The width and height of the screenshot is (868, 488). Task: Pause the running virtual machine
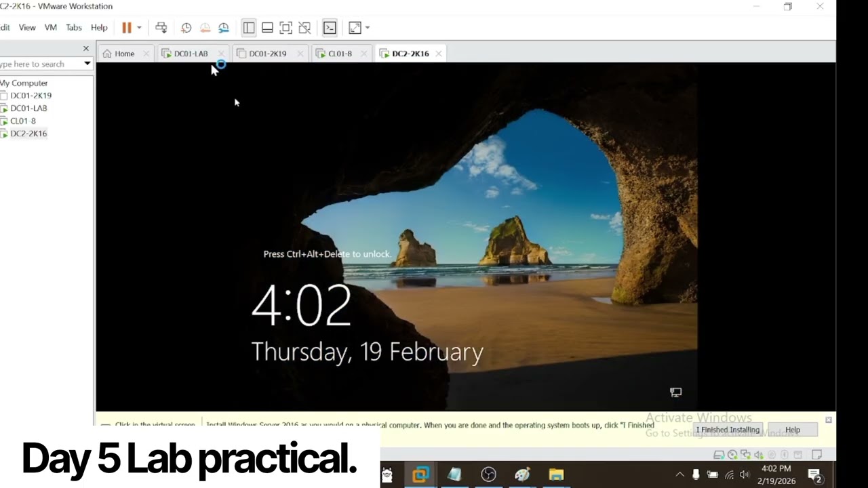[127, 28]
